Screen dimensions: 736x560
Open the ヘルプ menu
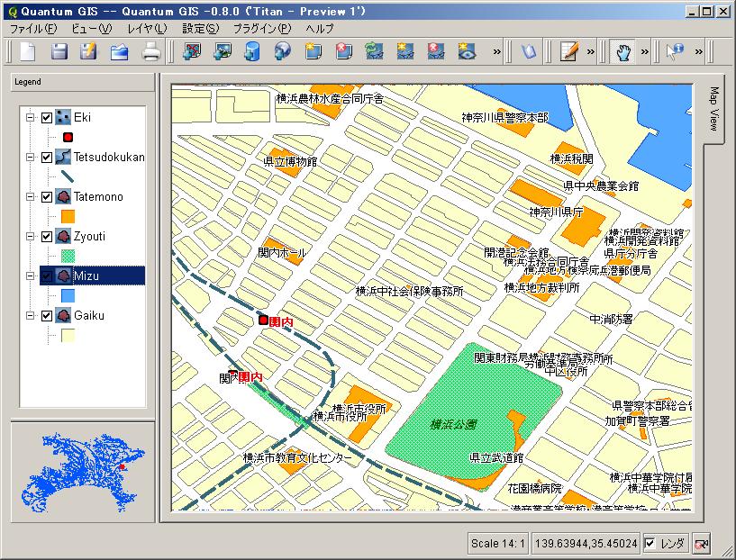pyautogui.click(x=319, y=29)
